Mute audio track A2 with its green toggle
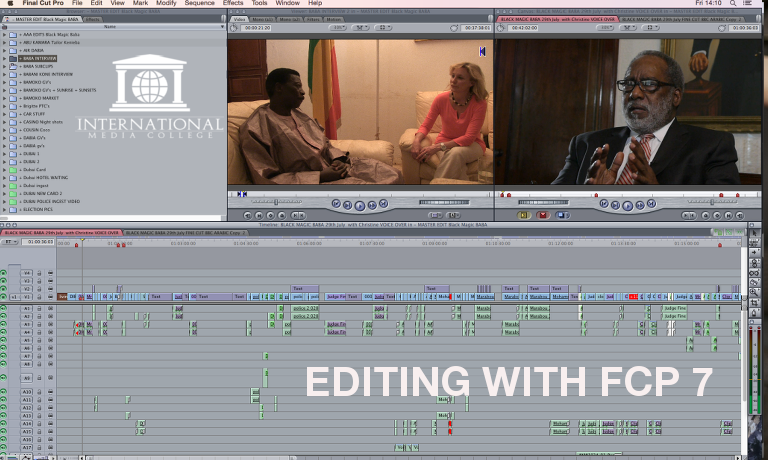The image size is (768, 460). pyautogui.click(x=3, y=316)
